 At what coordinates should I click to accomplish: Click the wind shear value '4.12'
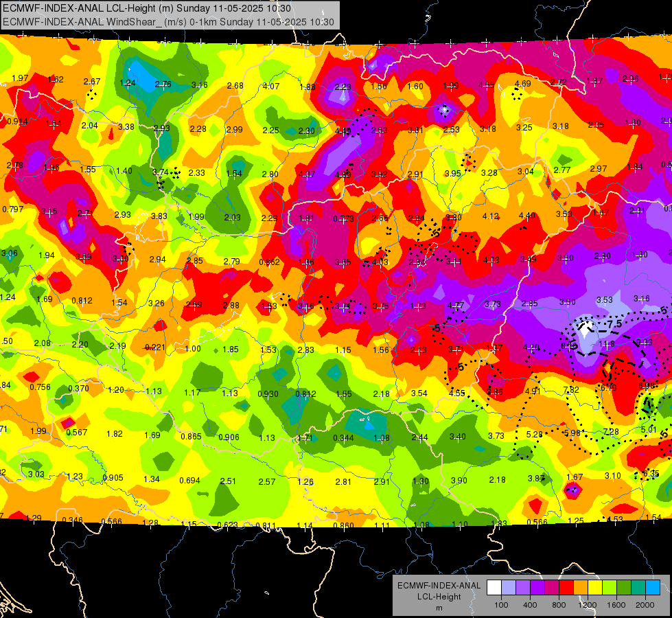pos(490,216)
